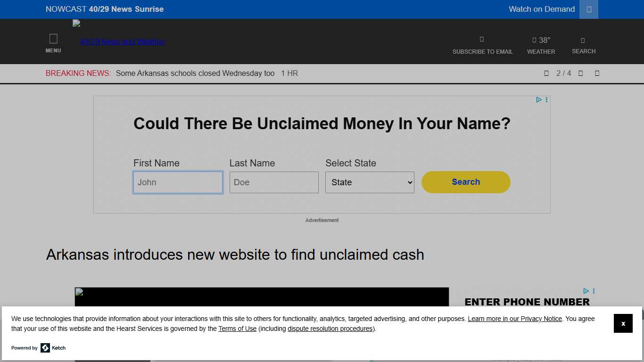The image size is (644, 362).
Task: Open the MENU item in header
Action: [x=53, y=45]
